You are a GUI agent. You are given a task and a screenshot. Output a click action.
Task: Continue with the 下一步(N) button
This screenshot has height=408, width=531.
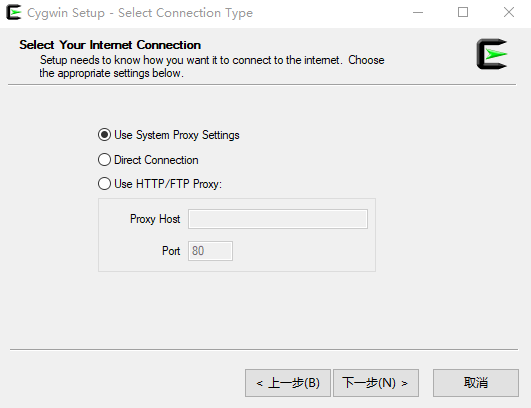376,383
